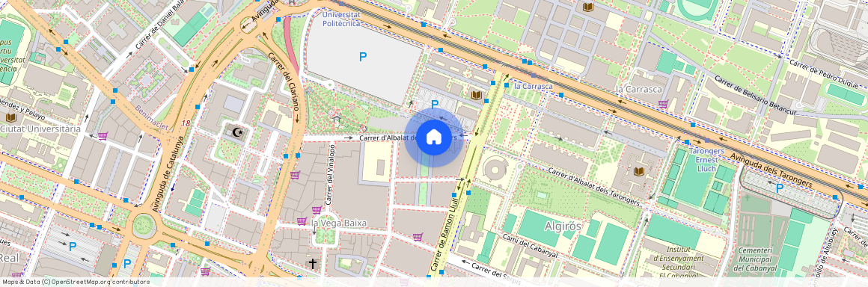This screenshot has width=868, height=287.
Task: Click the library book icon near Tarongers Ernest Lluch
Action: [x=639, y=171]
